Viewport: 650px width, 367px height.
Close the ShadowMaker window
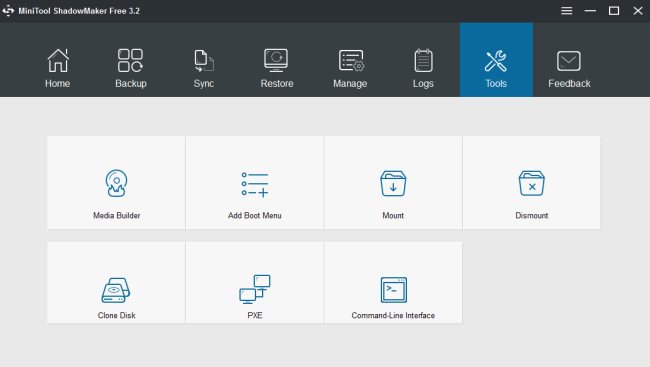(x=638, y=11)
